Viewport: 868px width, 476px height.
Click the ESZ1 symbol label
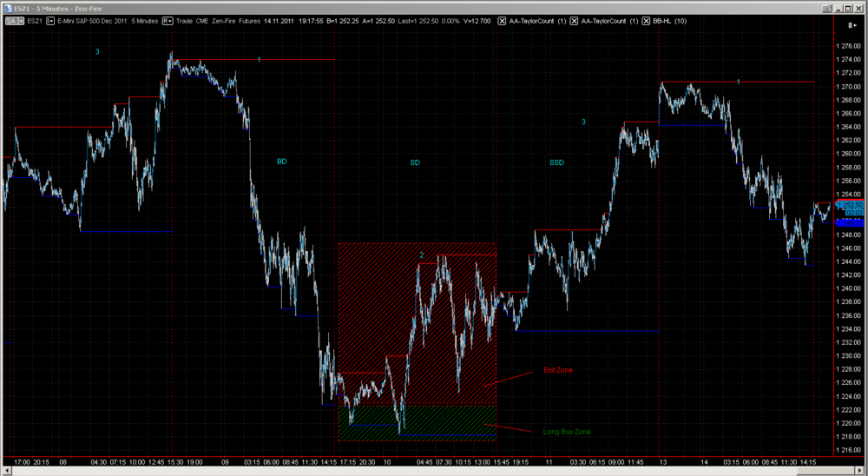tap(35, 21)
